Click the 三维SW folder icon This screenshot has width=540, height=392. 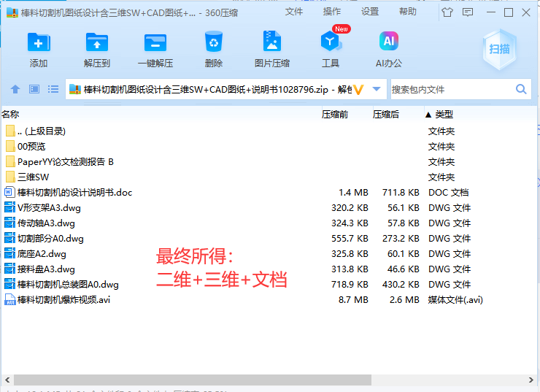click(x=10, y=177)
